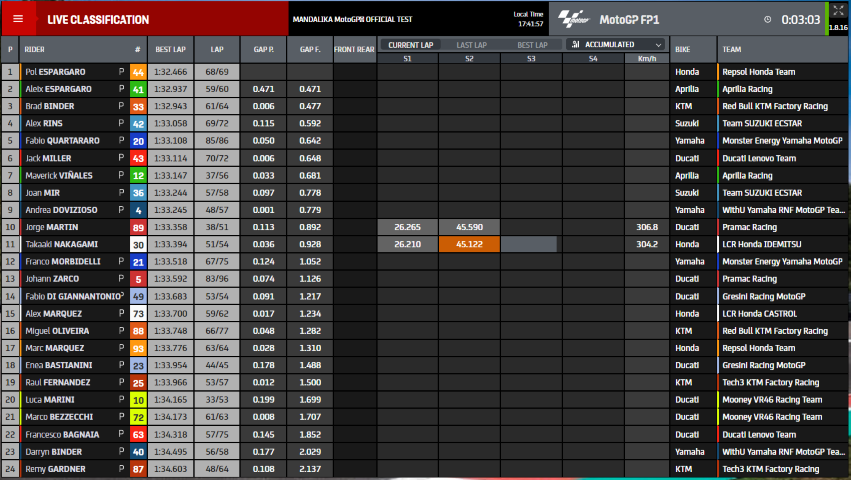Toggle fullscreen mode icon
851x480 pixels.
tap(839, 10)
